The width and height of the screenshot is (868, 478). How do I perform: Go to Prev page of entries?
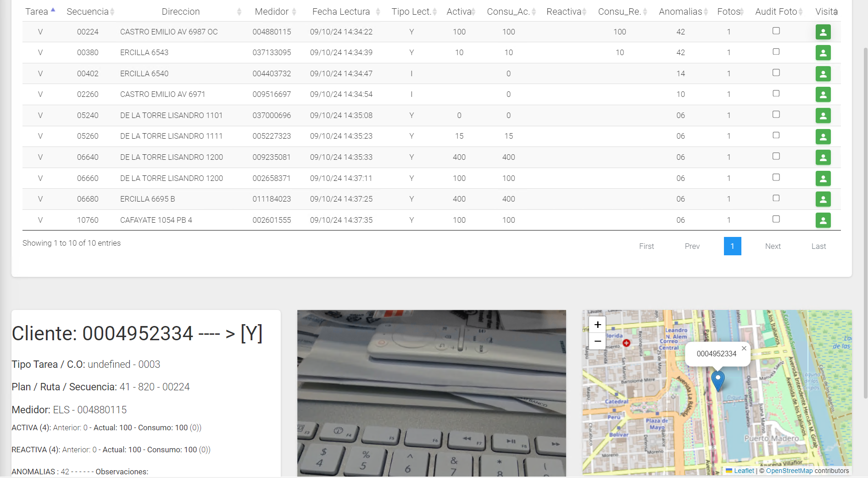tap(692, 246)
